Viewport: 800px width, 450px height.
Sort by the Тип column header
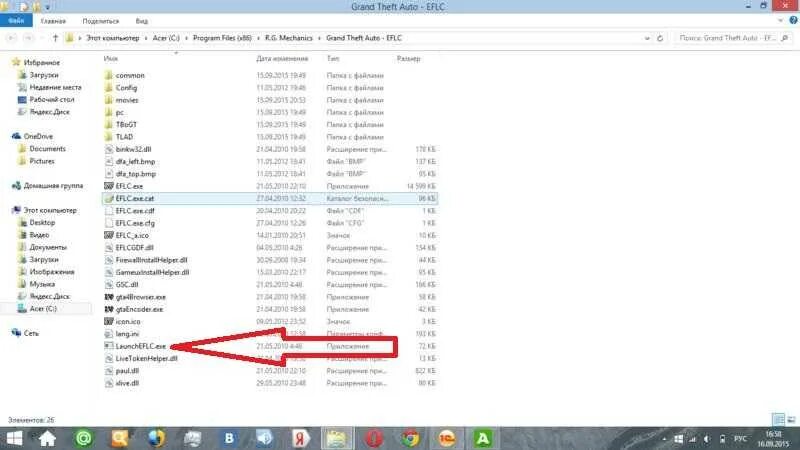point(333,59)
